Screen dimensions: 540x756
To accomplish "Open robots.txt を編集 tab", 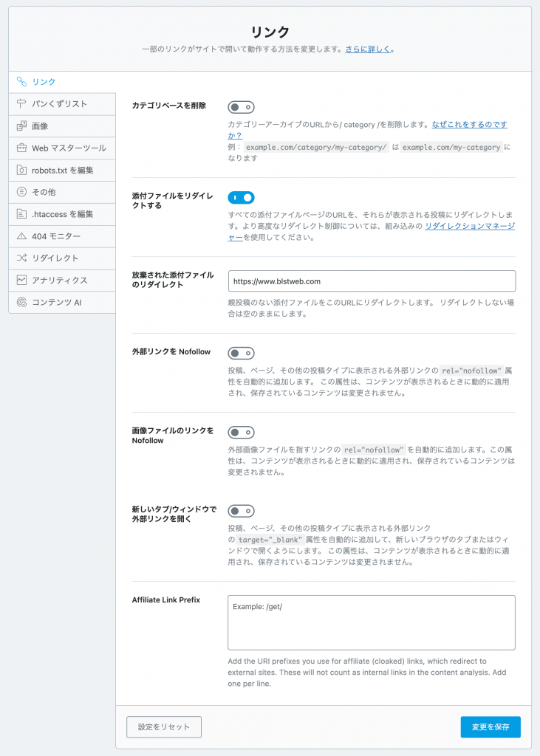I will pyautogui.click(x=62, y=171).
